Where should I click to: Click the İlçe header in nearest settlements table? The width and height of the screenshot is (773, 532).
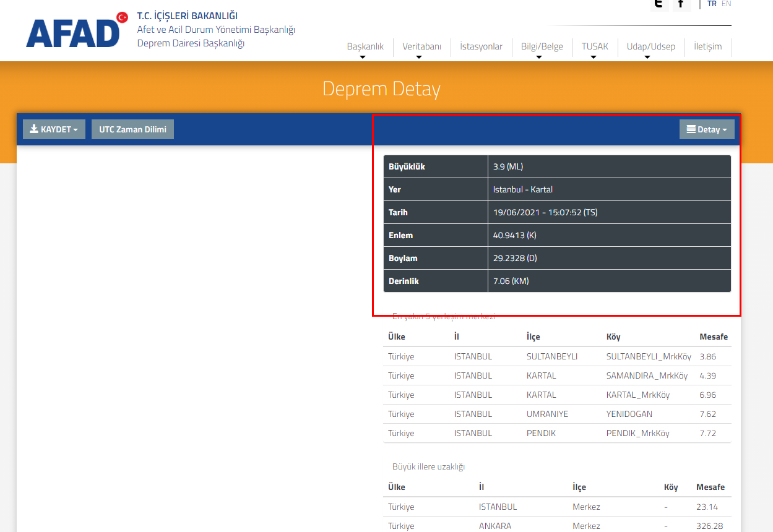coord(533,337)
